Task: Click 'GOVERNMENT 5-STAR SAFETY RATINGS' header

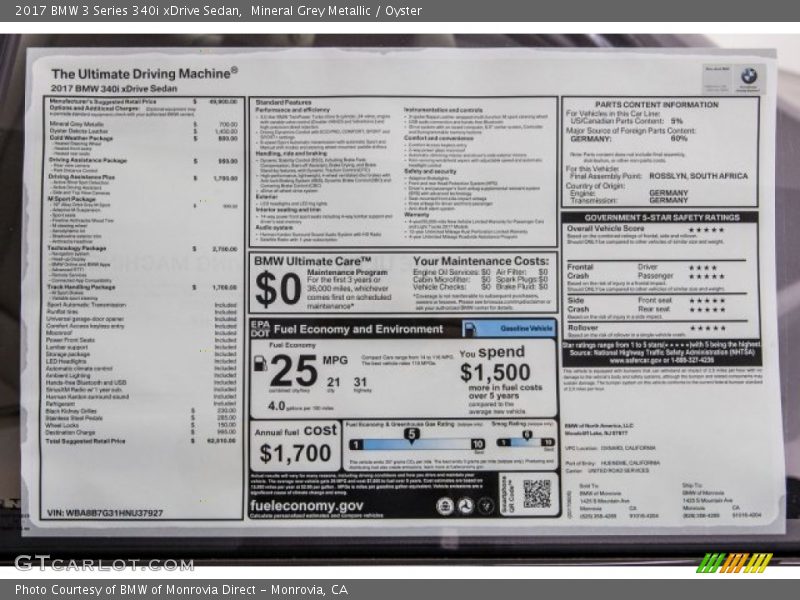Action: [x=662, y=217]
